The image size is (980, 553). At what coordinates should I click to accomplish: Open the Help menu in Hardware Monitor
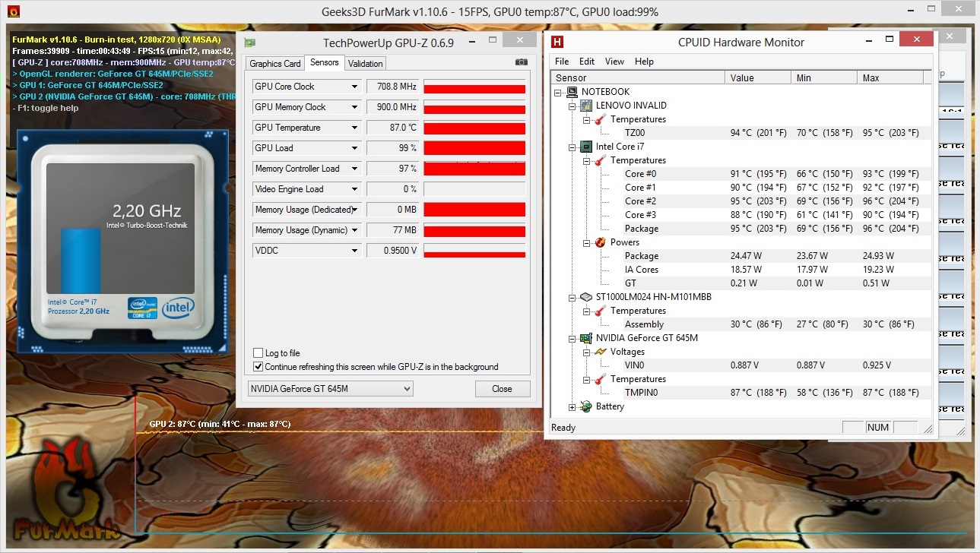(x=644, y=62)
